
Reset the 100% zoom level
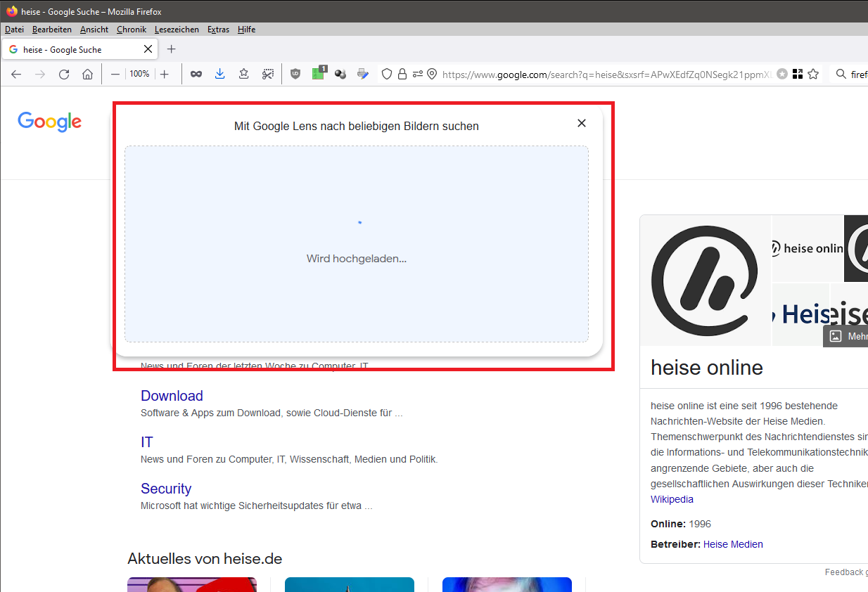click(139, 74)
